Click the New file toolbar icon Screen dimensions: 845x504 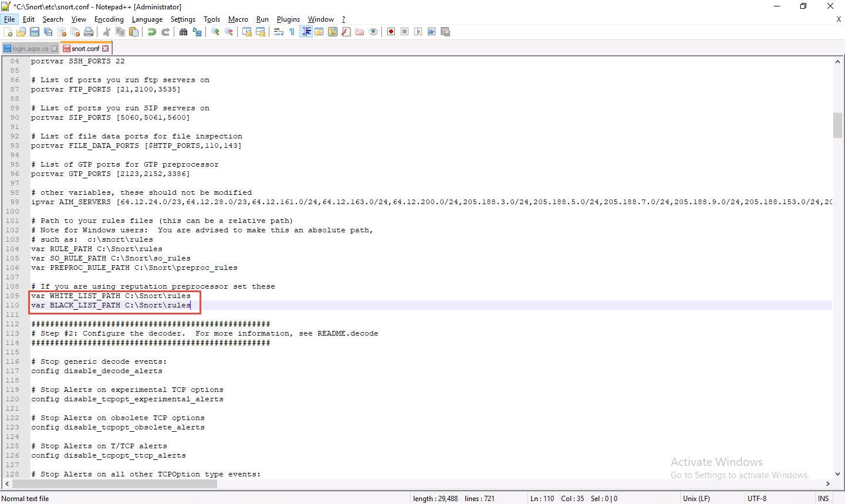coord(8,32)
